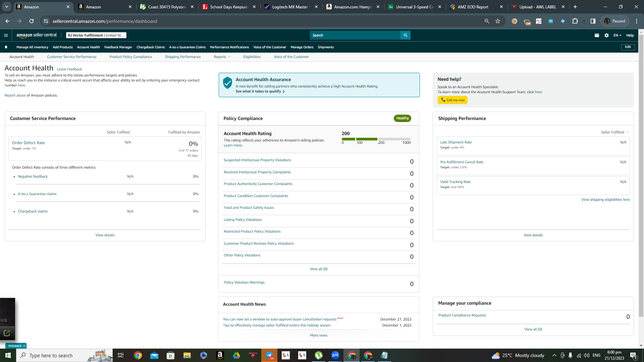Click the Account Health Rating progress bar
This screenshot has height=362, width=644.
pyautogui.click(x=376, y=139)
